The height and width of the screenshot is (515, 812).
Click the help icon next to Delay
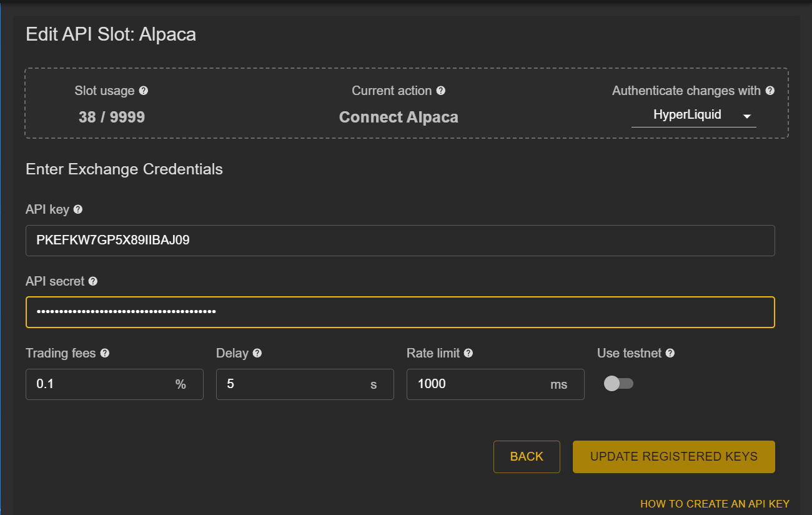click(x=257, y=353)
